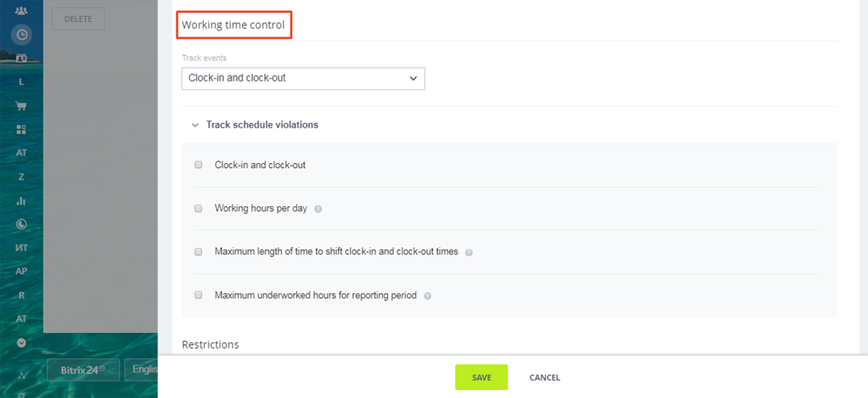This screenshot has height=398, width=868.
Task: Open the people icon in sidebar
Action: point(21,10)
